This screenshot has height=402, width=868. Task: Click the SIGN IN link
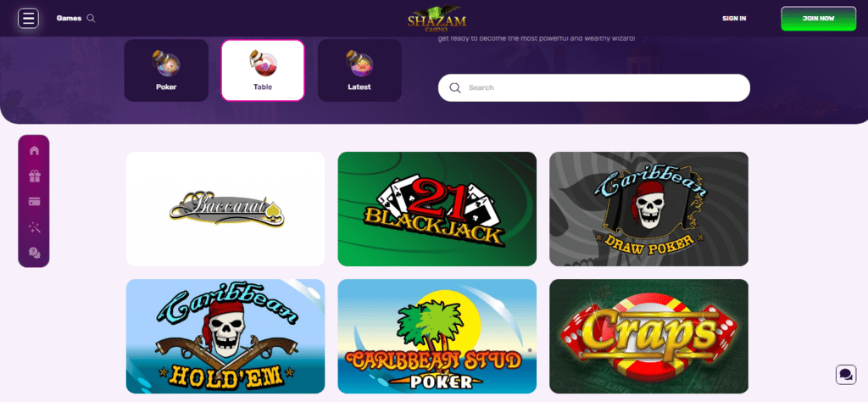(x=734, y=19)
